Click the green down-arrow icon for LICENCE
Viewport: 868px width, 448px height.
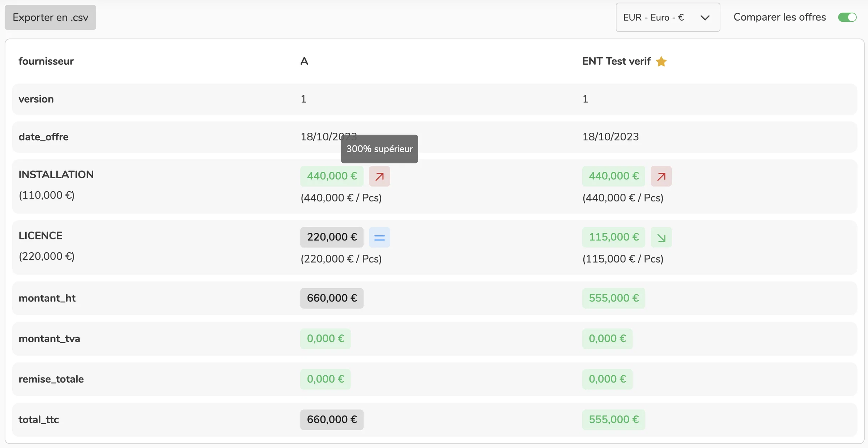click(x=661, y=237)
